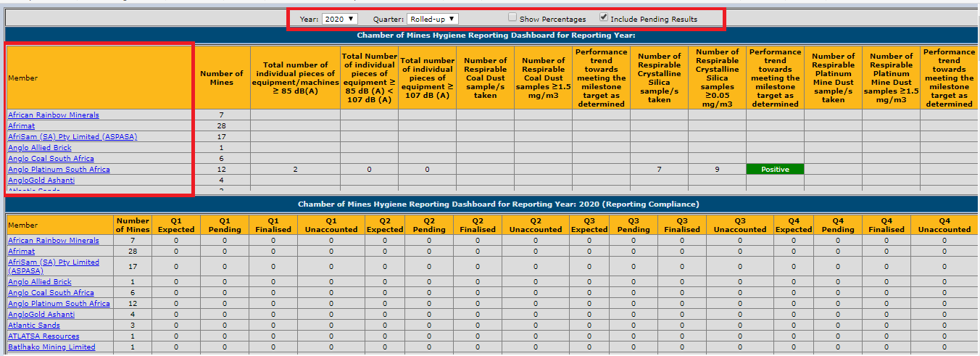980x356 pixels.
Task: Click Total number of equipment ≥ 107 dB (A) header
Action: click(428, 78)
